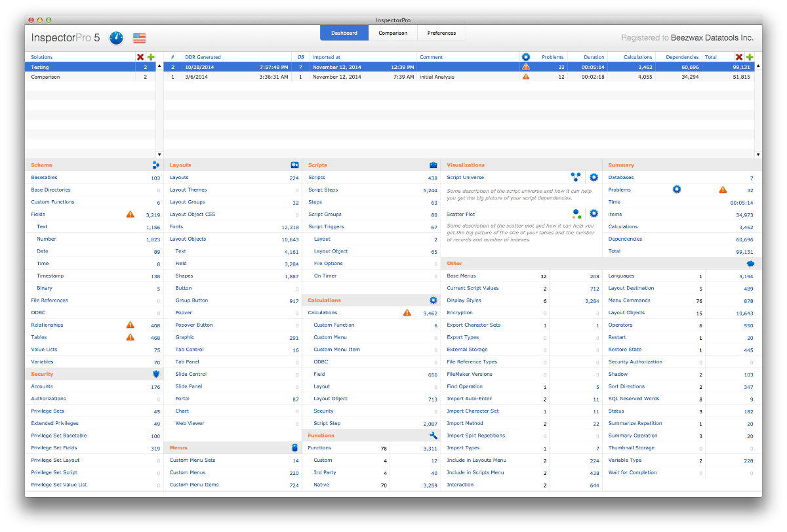The height and width of the screenshot is (532, 787).
Task: Switch to the Comparison tab
Action: click(x=392, y=32)
